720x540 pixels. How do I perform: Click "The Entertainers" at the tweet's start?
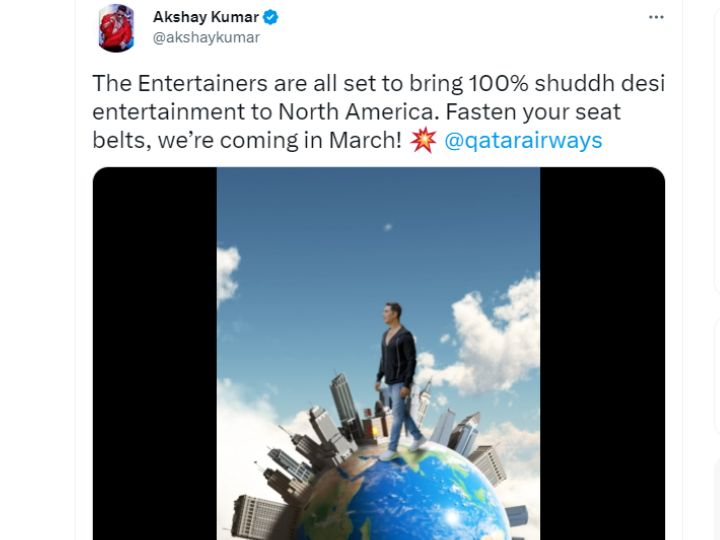(x=180, y=84)
